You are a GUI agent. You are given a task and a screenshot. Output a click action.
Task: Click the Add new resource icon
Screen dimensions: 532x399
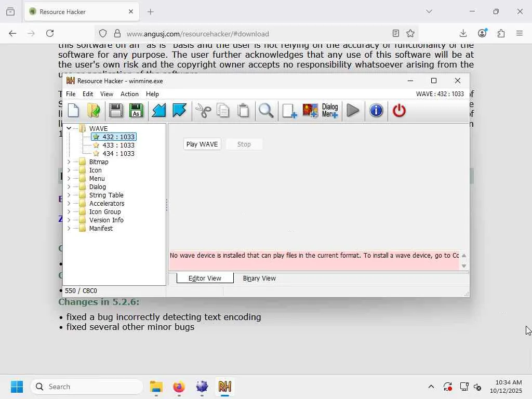pos(289,111)
